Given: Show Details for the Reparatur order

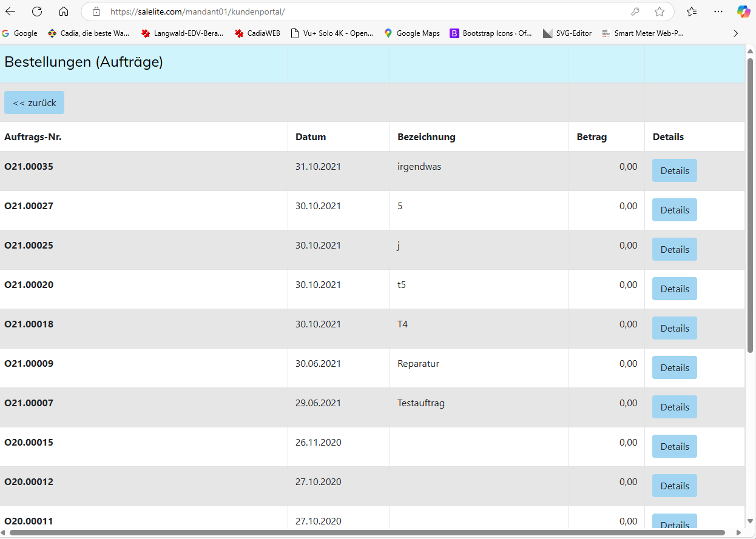Looking at the screenshot, I should coord(674,367).
